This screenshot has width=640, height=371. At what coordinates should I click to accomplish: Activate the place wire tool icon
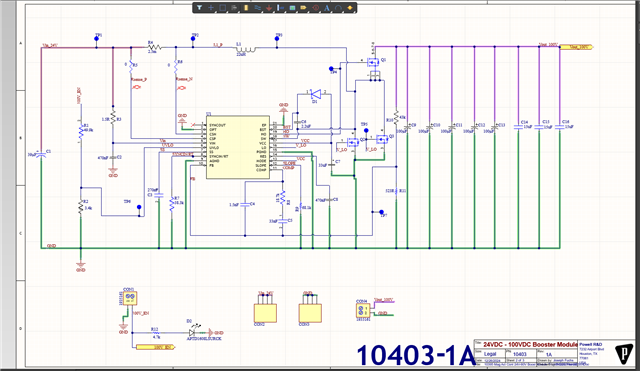258,7
